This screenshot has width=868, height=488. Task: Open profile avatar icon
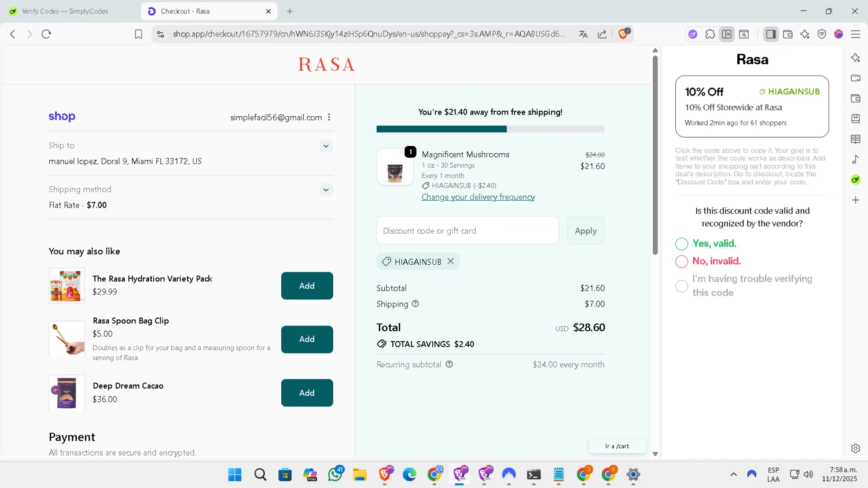tap(838, 34)
